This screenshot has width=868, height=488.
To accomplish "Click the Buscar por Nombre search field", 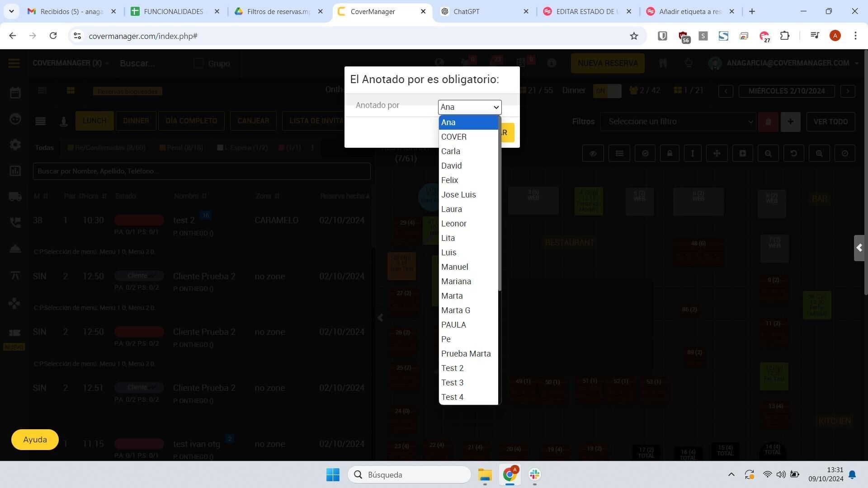I will coord(201,171).
